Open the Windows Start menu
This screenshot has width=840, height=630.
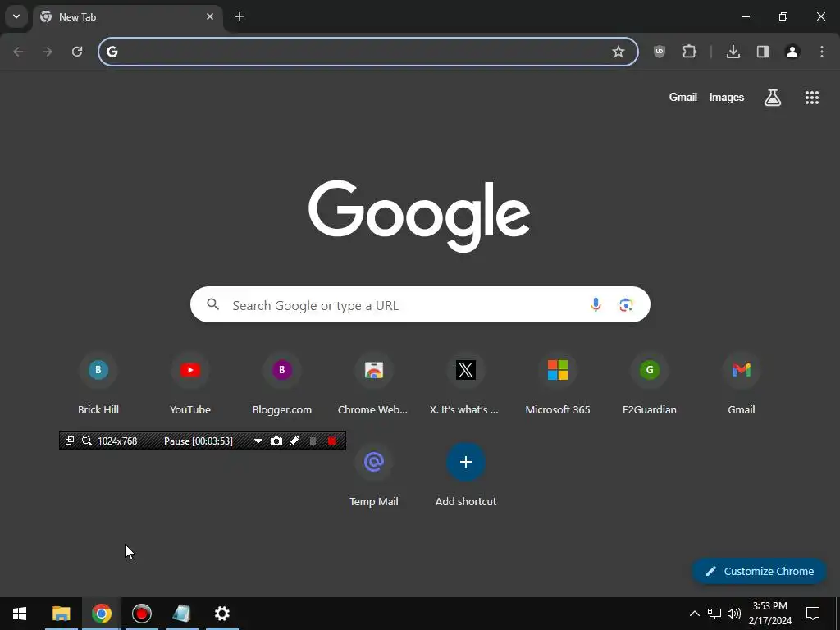[20, 614]
